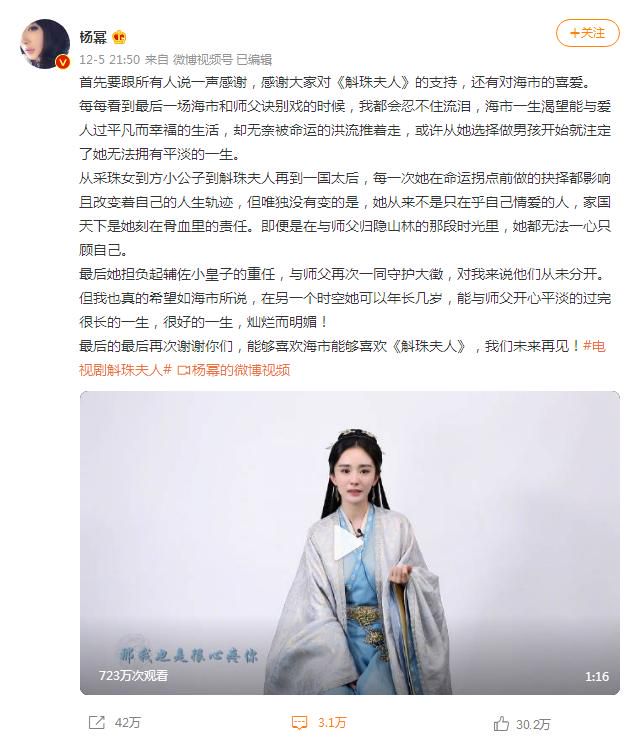Play the video with the center play button
635x738 pixels.
click(x=347, y=542)
